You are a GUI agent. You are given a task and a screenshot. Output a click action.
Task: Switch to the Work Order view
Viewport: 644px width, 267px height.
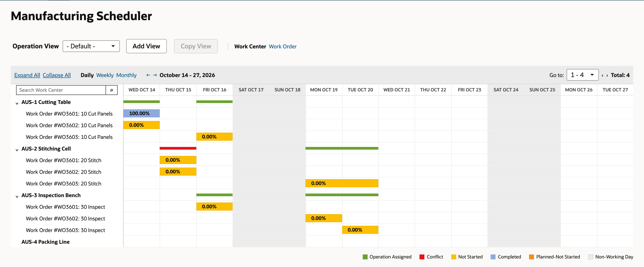pyautogui.click(x=283, y=47)
